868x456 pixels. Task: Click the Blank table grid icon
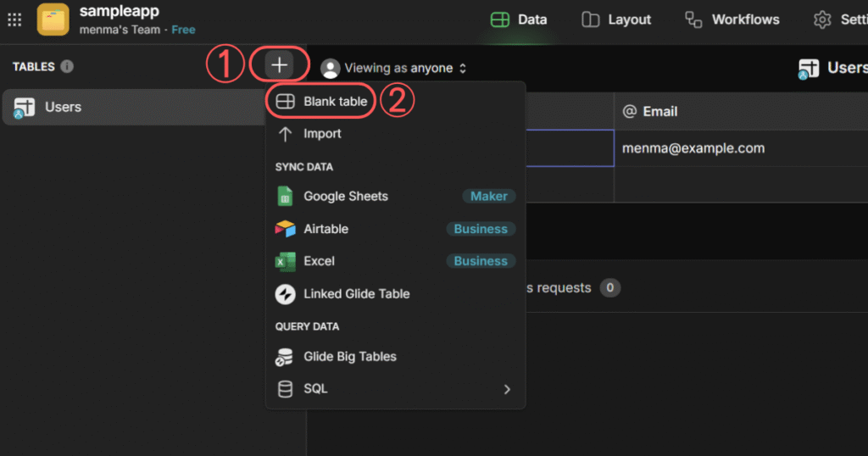pos(285,101)
